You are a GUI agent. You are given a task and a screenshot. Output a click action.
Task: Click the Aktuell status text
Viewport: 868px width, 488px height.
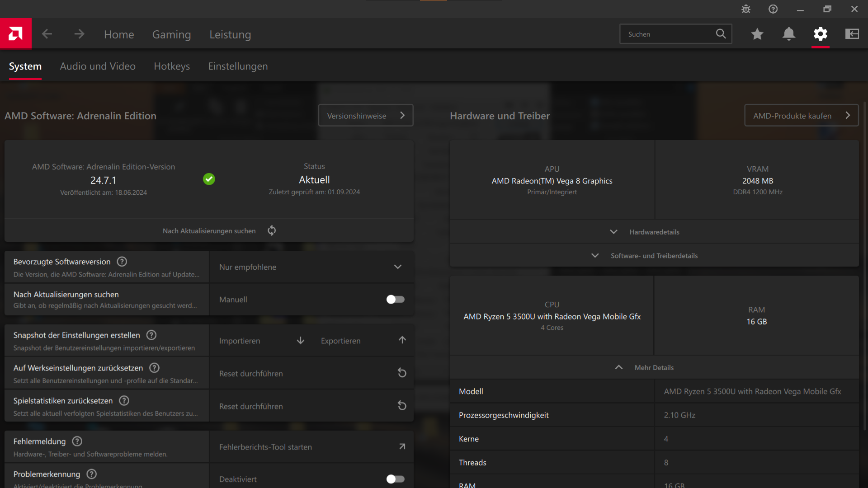(x=314, y=180)
